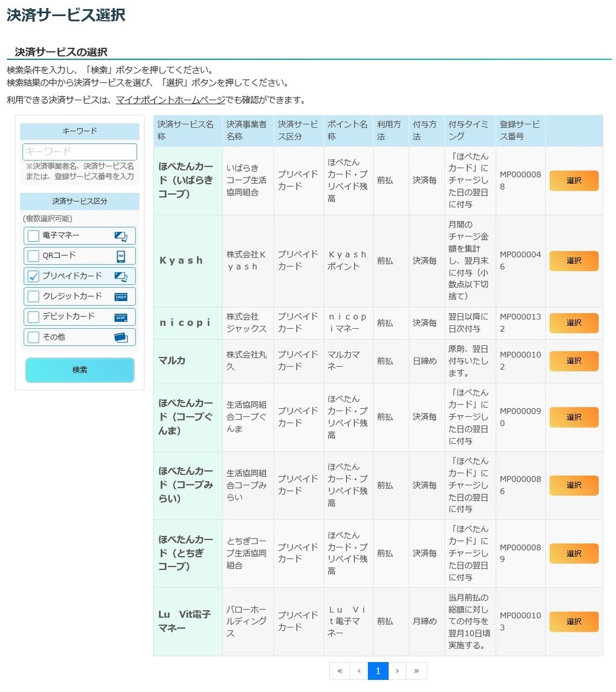The height and width of the screenshot is (692, 616).
Task: Click the クレジットカード credit icon
Action: click(121, 297)
